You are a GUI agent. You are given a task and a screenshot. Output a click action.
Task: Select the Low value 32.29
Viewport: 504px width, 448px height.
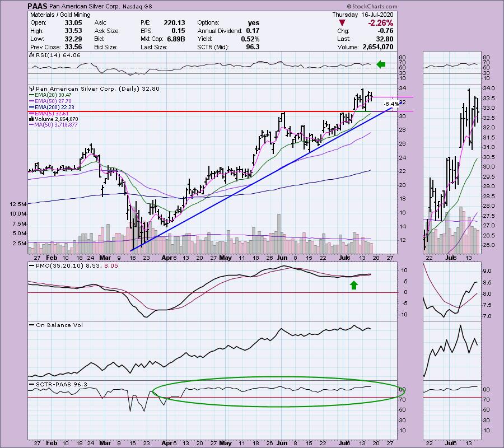[x=73, y=39]
